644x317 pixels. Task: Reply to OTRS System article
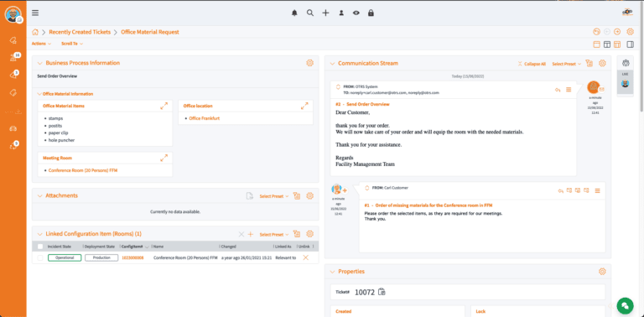click(x=558, y=90)
